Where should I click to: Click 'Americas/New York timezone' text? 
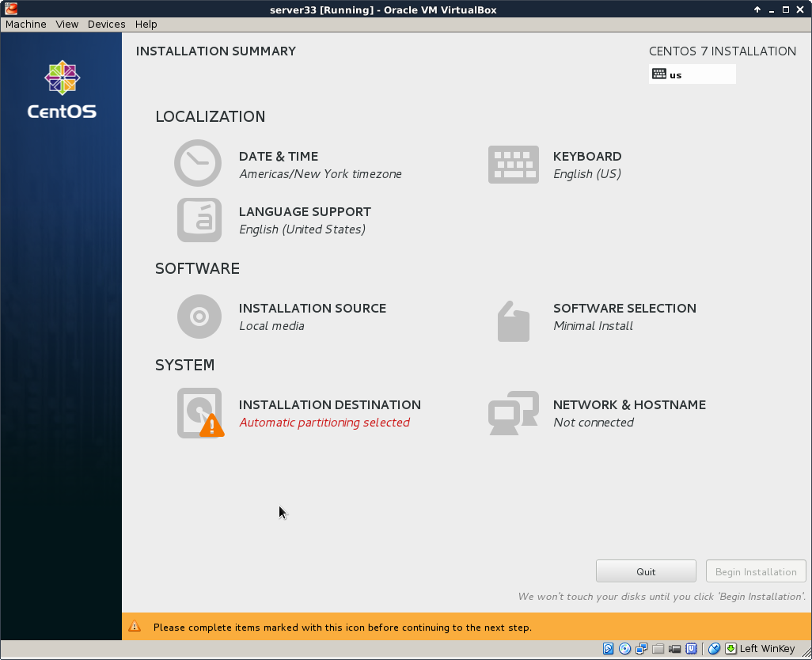[321, 174]
